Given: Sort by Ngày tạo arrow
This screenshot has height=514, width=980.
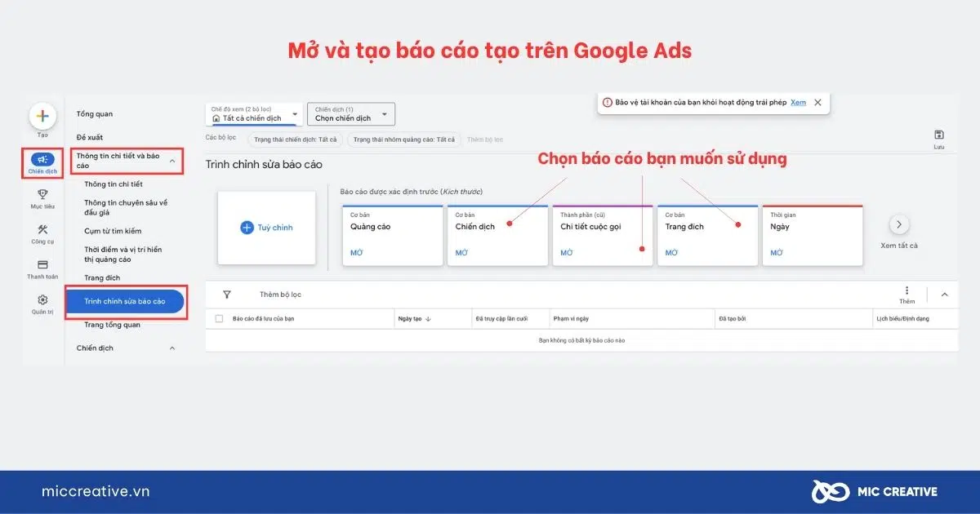Looking at the screenshot, I should [x=429, y=319].
